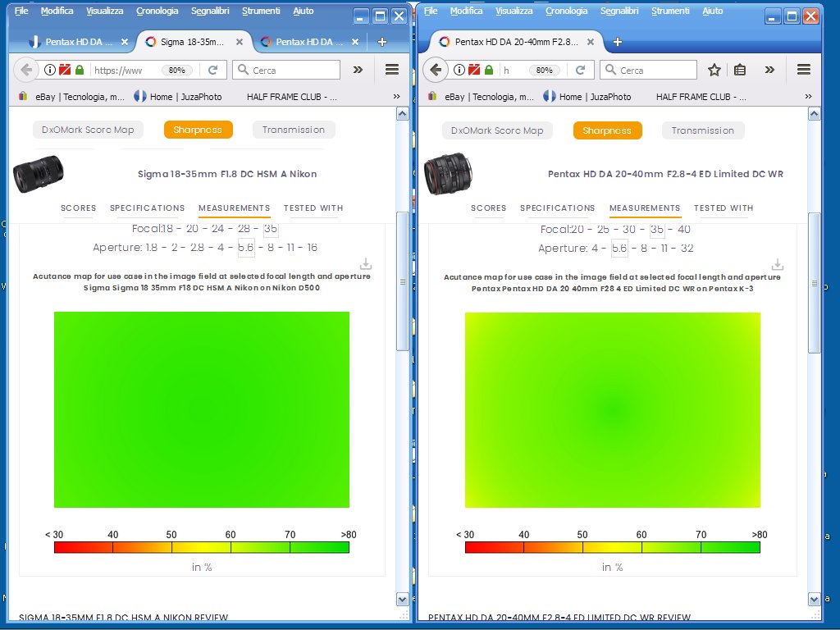Download Pentax acutance map image
The image size is (840, 630).
[x=778, y=265]
